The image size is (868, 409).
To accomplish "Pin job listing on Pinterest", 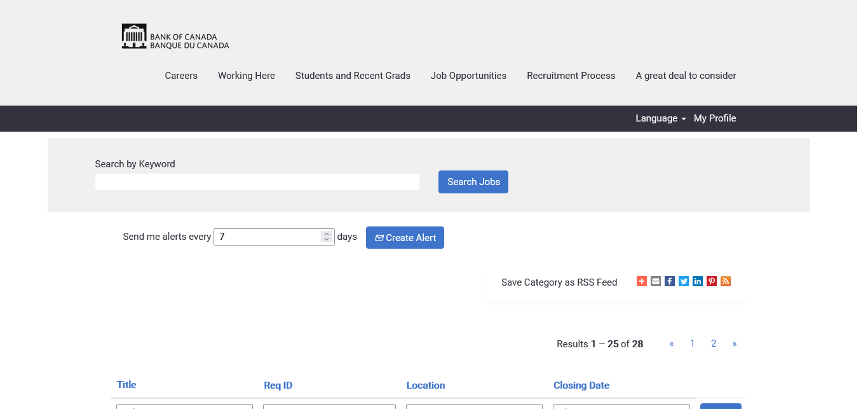I will click(x=712, y=281).
